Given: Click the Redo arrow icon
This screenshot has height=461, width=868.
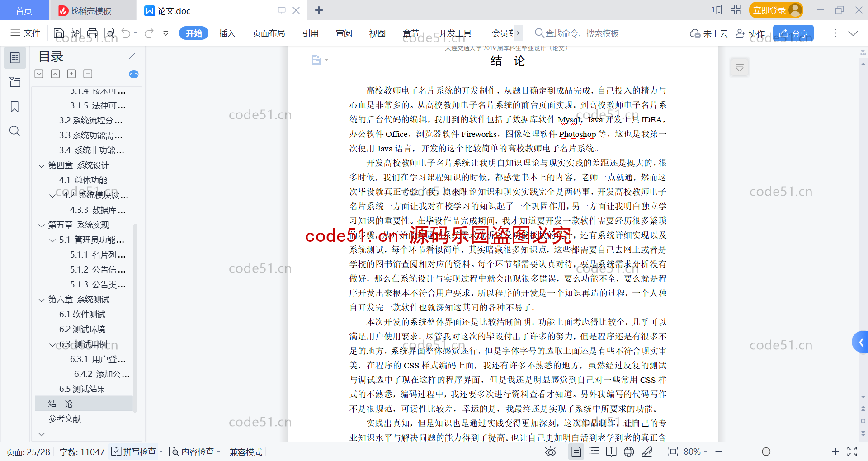Looking at the screenshot, I should [x=149, y=33].
